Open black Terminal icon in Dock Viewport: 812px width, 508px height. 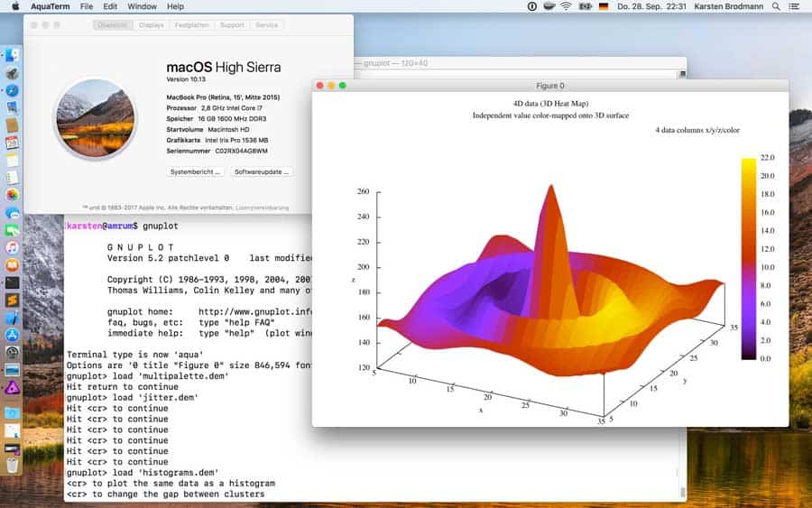tap(12, 282)
